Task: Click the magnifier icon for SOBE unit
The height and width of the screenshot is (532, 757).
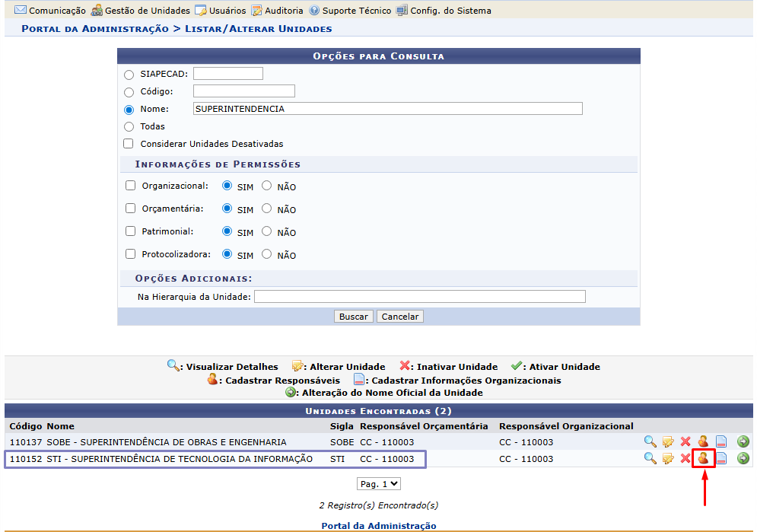Action: pyautogui.click(x=650, y=441)
